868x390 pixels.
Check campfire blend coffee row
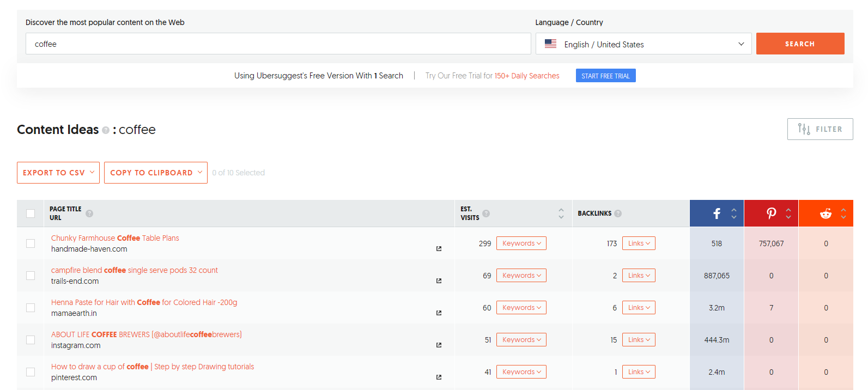coord(31,276)
